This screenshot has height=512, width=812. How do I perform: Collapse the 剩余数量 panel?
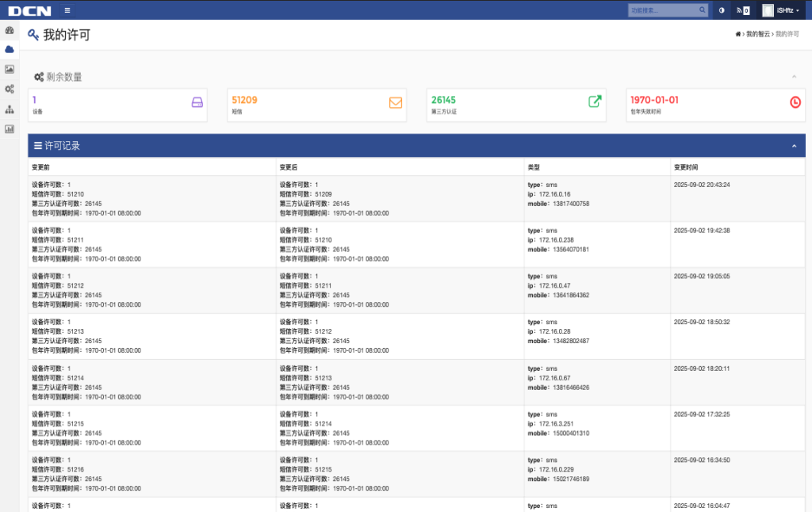pos(794,77)
